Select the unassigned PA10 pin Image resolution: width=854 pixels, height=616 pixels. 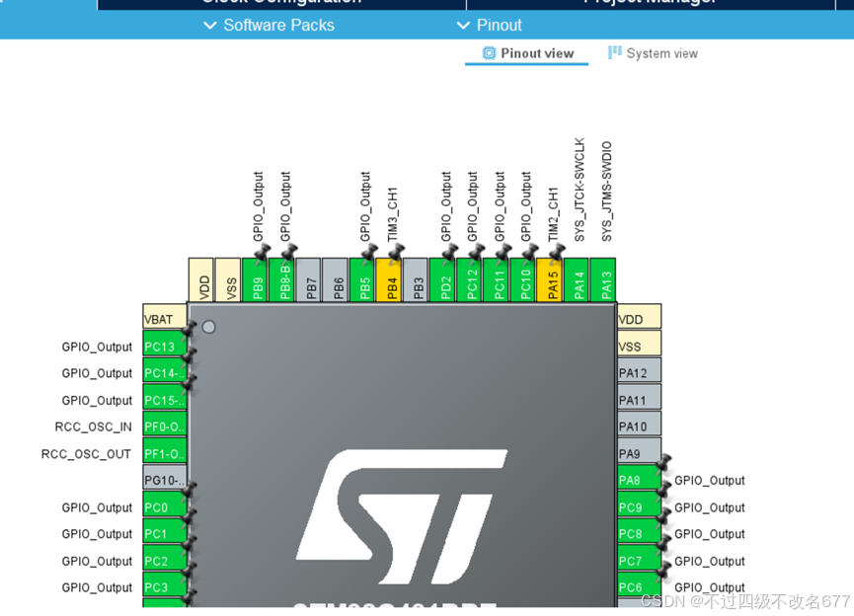coord(640,423)
